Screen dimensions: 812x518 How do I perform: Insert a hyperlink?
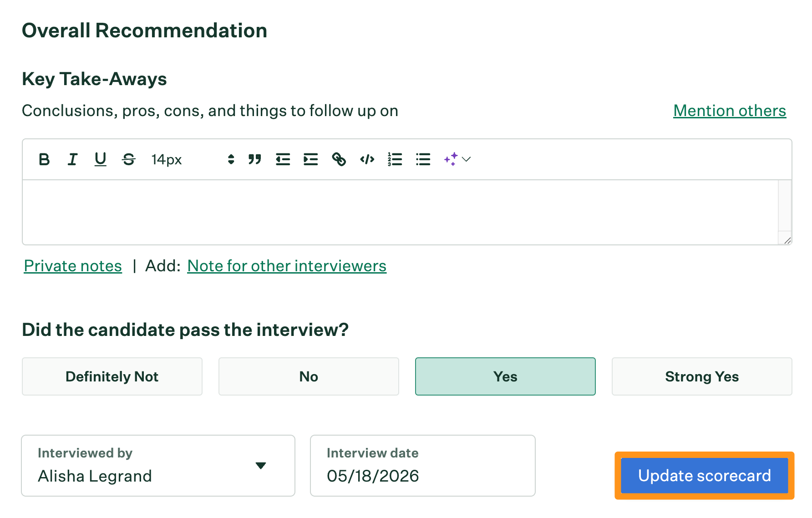[x=339, y=159]
